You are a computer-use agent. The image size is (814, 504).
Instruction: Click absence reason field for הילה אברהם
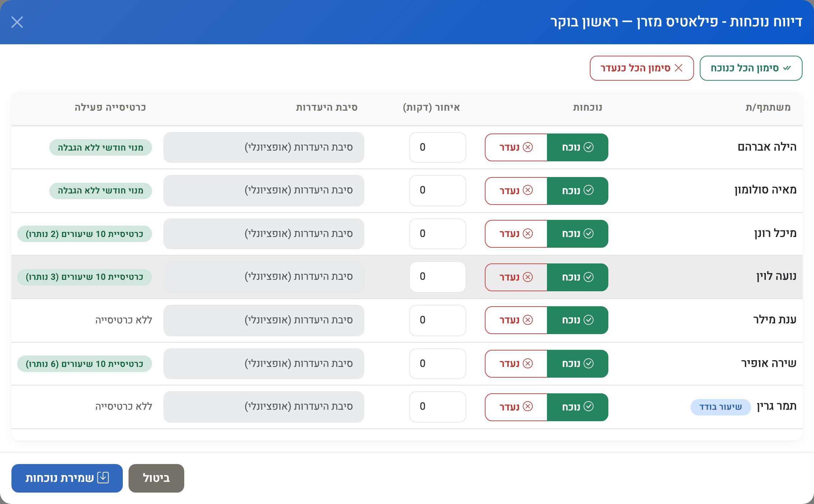pyautogui.click(x=264, y=147)
